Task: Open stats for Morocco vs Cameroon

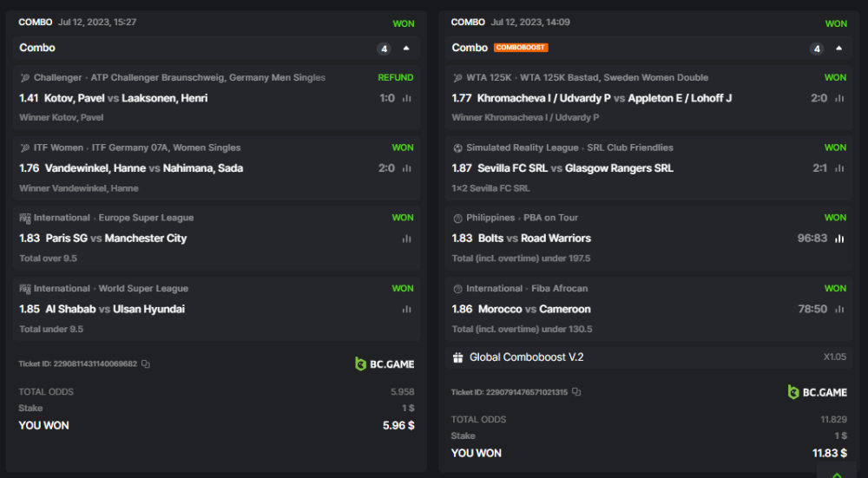Action: coord(839,309)
